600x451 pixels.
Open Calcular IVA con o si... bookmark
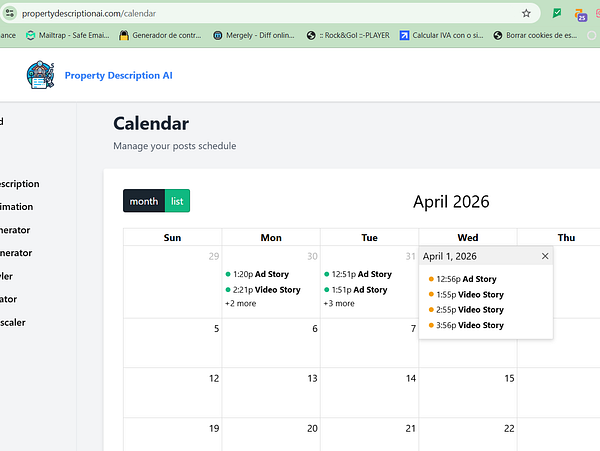coord(442,35)
